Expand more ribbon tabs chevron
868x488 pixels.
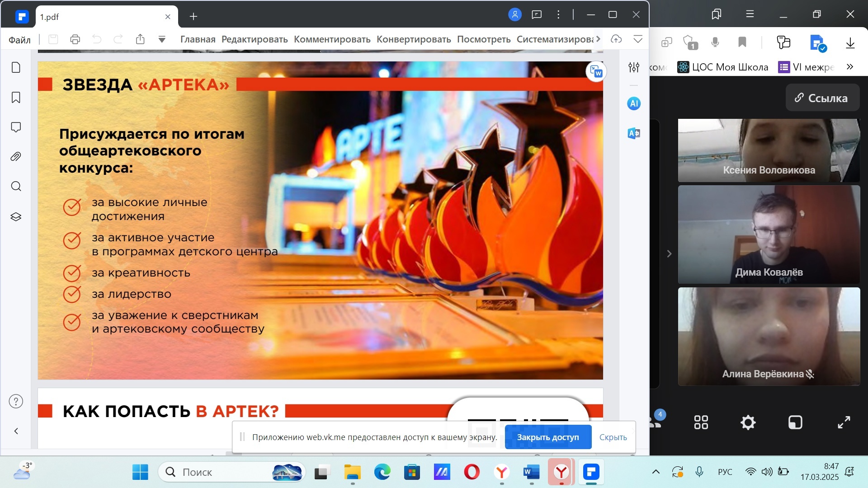(599, 39)
